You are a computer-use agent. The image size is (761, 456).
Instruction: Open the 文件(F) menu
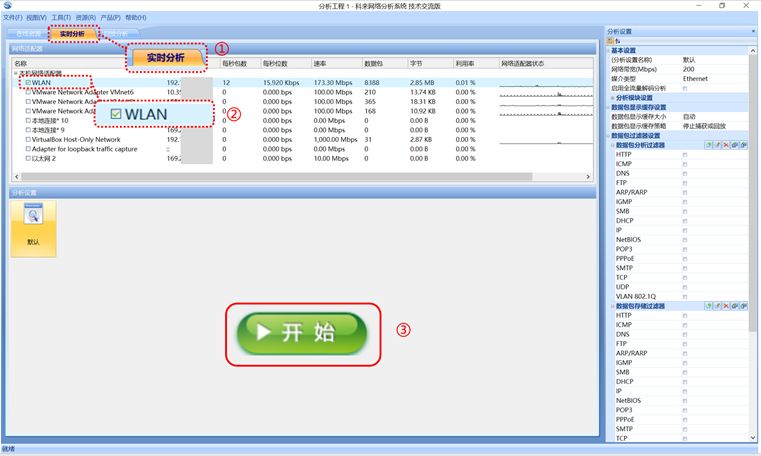(12, 17)
